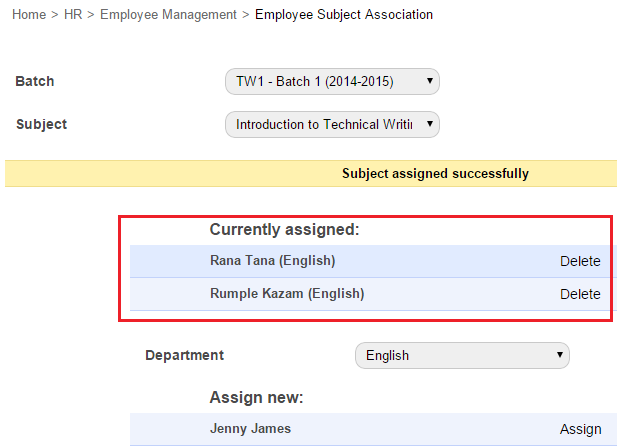The image size is (617, 448).
Task: Open the HR breadcrumb link
Action: click(x=72, y=15)
